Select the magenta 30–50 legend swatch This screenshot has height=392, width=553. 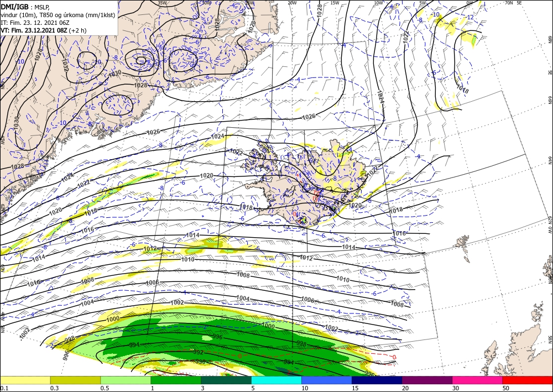(x=478, y=380)
